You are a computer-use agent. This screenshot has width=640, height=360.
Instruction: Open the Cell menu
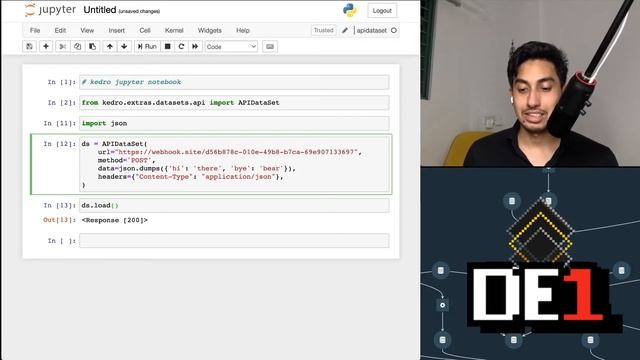(x=145, y=30)
